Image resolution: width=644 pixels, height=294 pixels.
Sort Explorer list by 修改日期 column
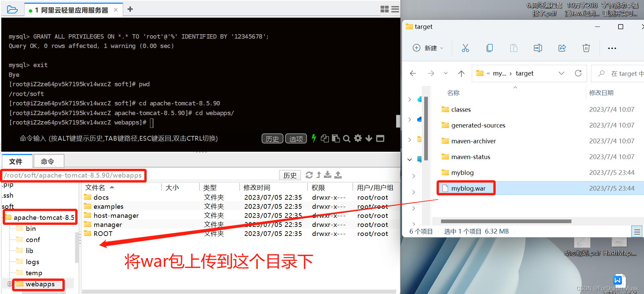(601, 93)
